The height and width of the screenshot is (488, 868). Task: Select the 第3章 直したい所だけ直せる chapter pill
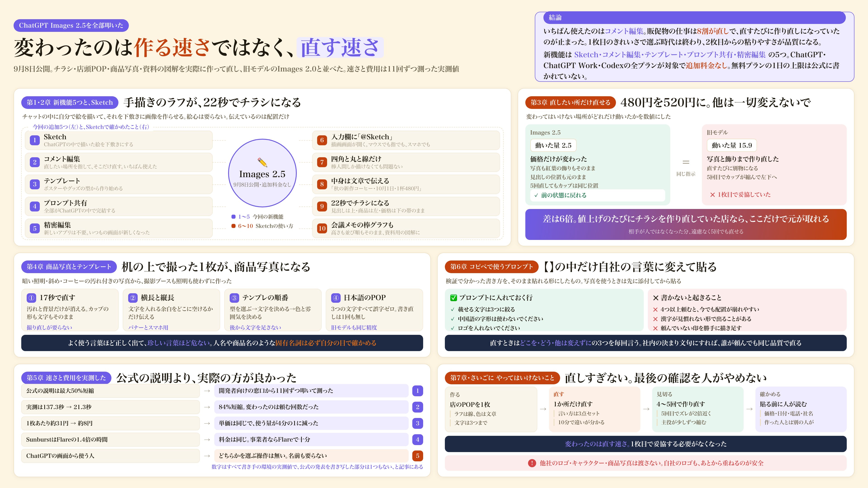(x=570, y=102)
